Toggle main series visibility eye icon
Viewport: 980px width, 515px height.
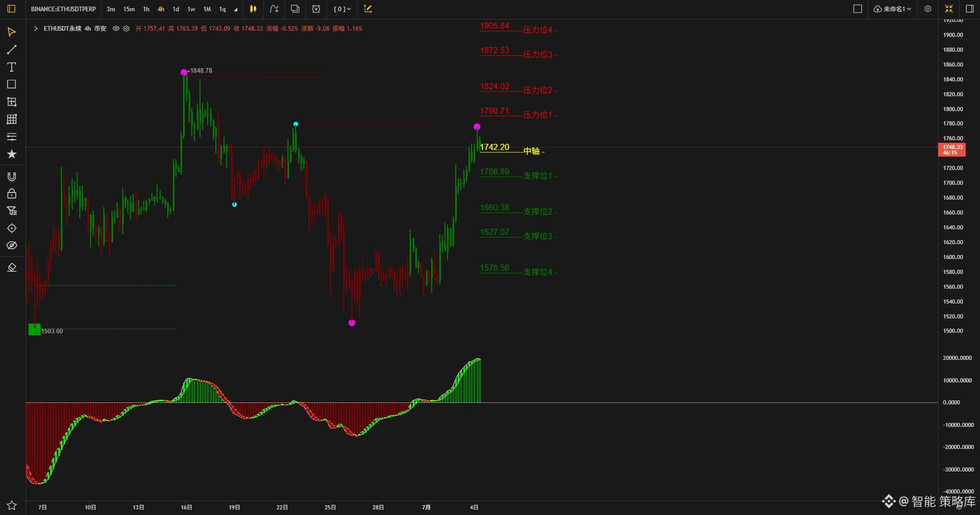tap(116, 29)
